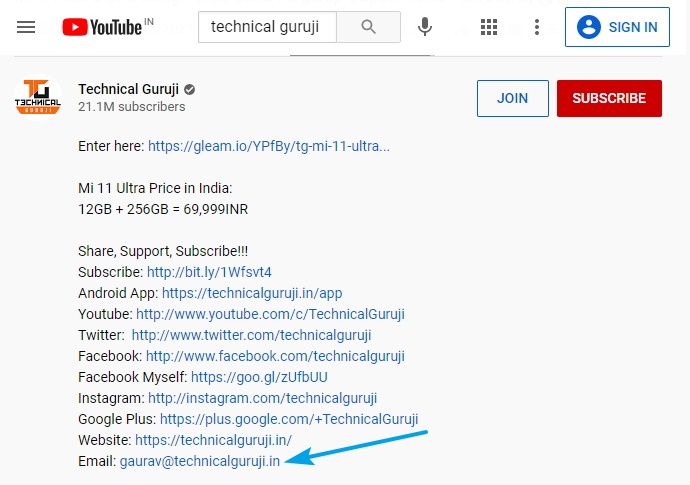The image size is (690, 485).
Task: Click the SIGN IN button
Action: coord(617,27)
